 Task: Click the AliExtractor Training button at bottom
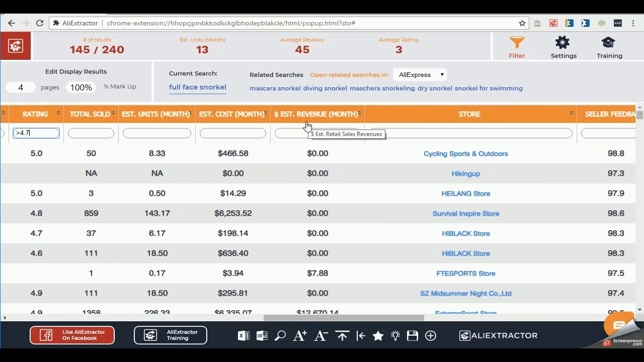tap(170, 335)
